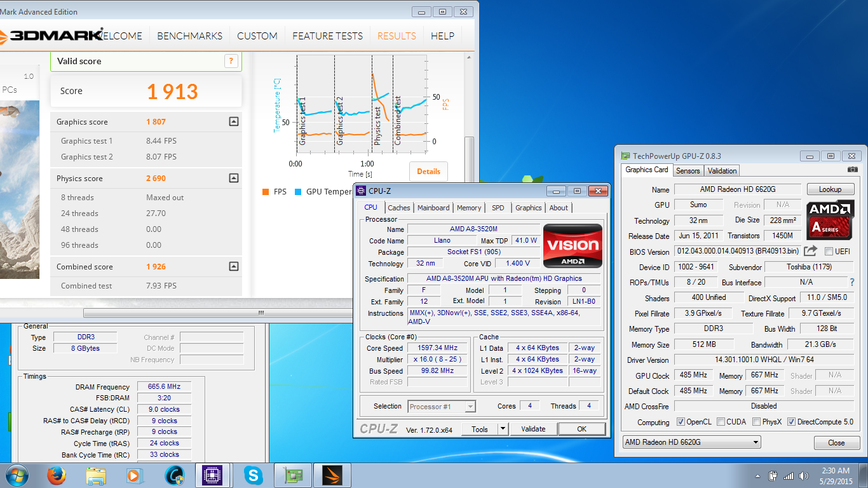Toggle the PhysX checkbox
This screenshot has width=868, height=488.
(756, 422)
